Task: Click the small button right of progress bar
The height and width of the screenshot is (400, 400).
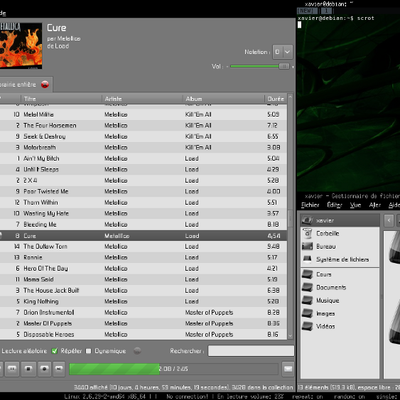Action: click(288, 369)
